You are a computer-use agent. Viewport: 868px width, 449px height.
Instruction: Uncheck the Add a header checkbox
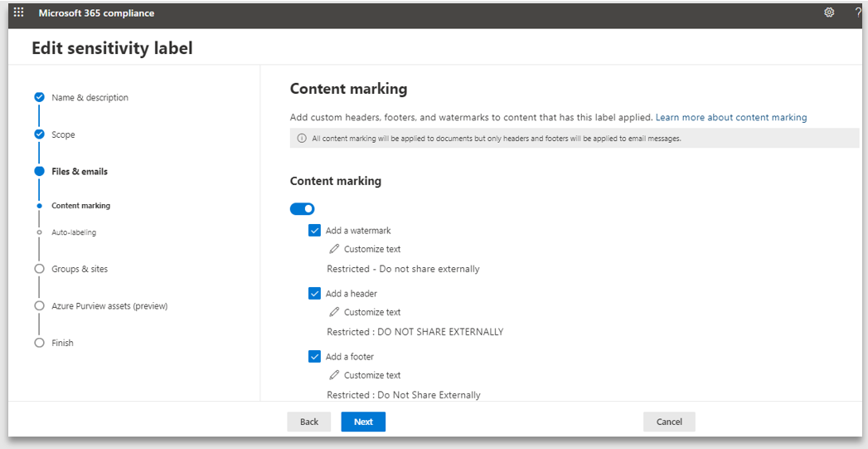point(314,294)
